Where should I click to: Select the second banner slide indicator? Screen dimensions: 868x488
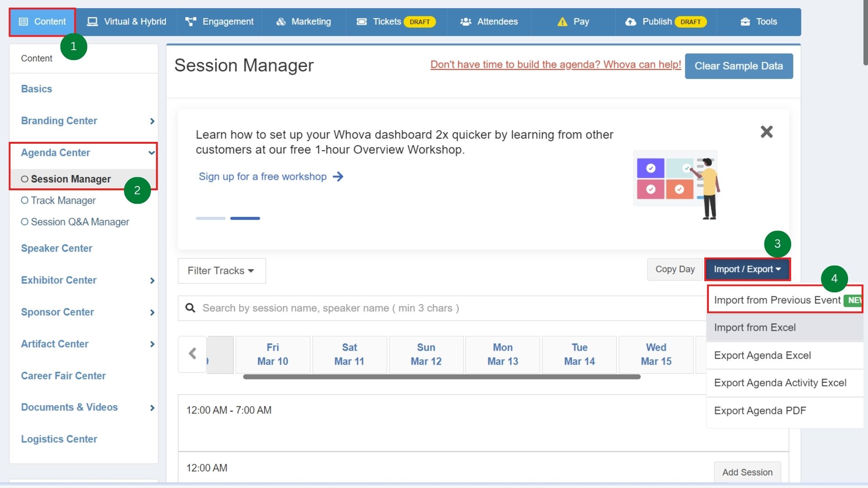tap(245, 218)
